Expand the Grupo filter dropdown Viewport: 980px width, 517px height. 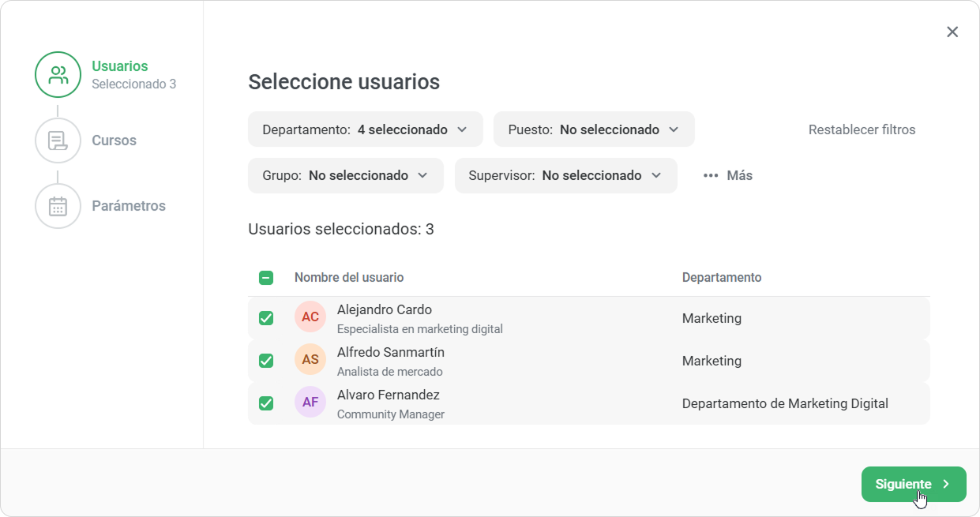click(346, 175)
